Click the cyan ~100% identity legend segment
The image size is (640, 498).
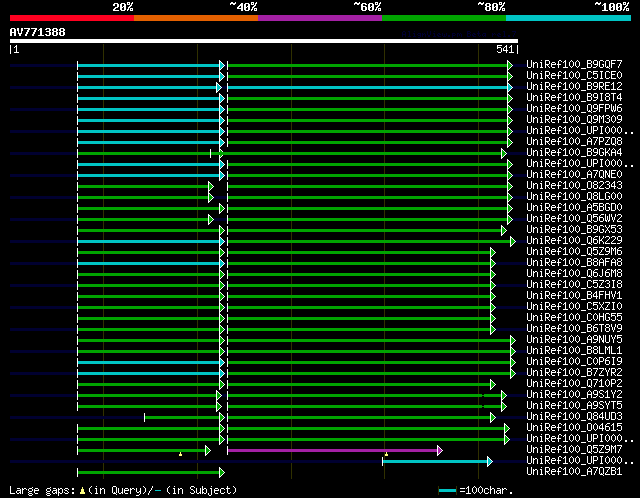[x=568, y=18]
